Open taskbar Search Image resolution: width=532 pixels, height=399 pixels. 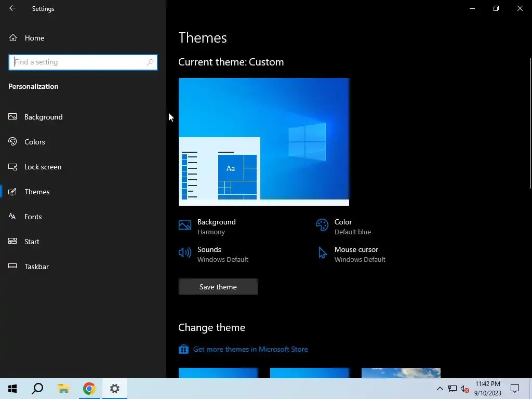click(37, 389)
